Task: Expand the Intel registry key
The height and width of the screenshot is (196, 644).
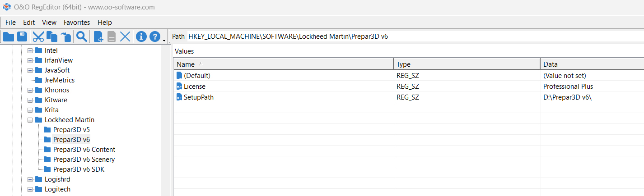Action: [x=30, y=50]
